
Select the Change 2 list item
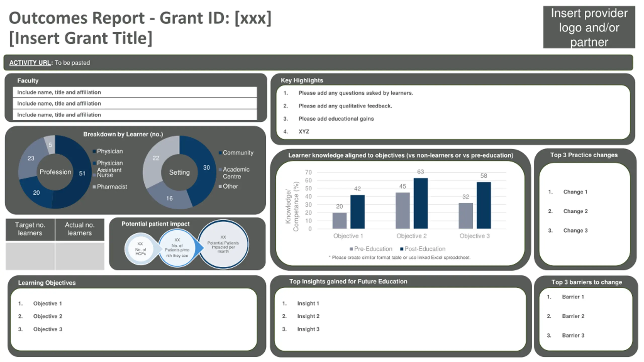pyautogui.click(x=575, y=211)
